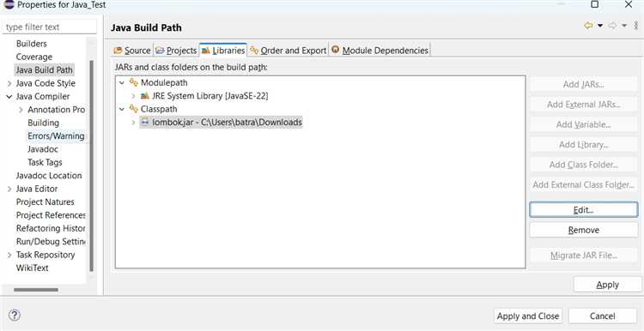This screenshot has width=644, height=331.
Task: Select Coverage in the sidebar
Action: point(34,57)
